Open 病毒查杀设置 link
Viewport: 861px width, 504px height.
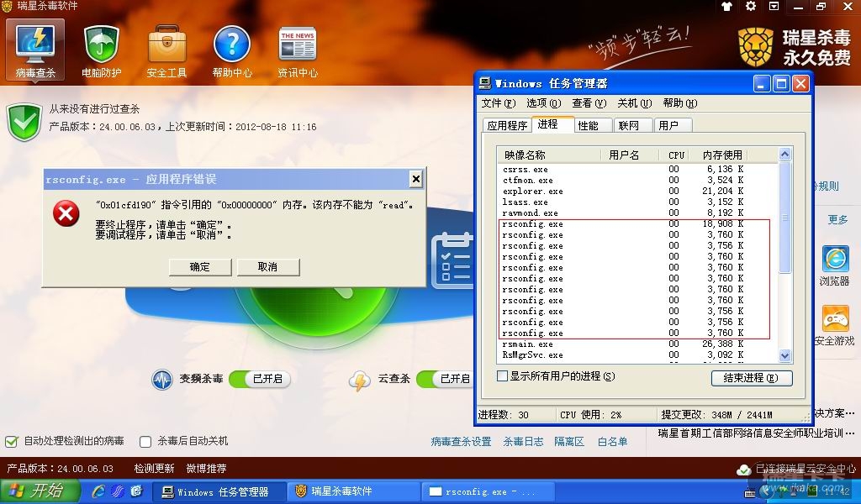click(x=461, y=442)
